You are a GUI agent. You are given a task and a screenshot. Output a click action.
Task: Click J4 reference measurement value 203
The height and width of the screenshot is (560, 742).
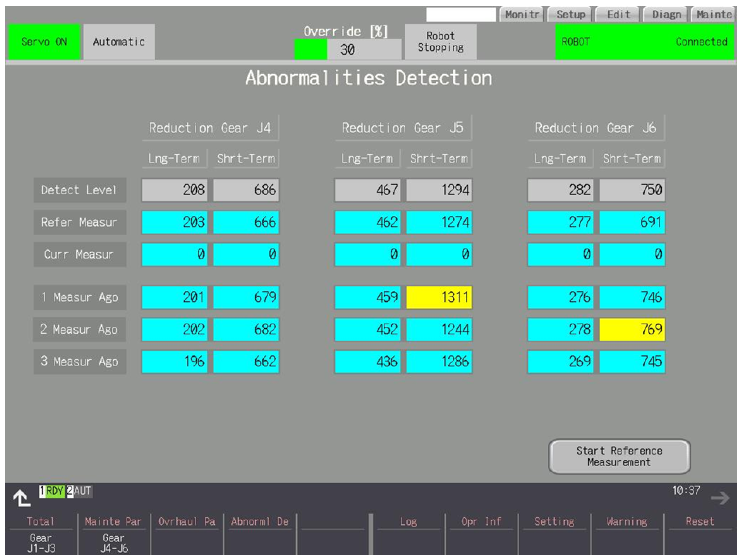(174, 222)
